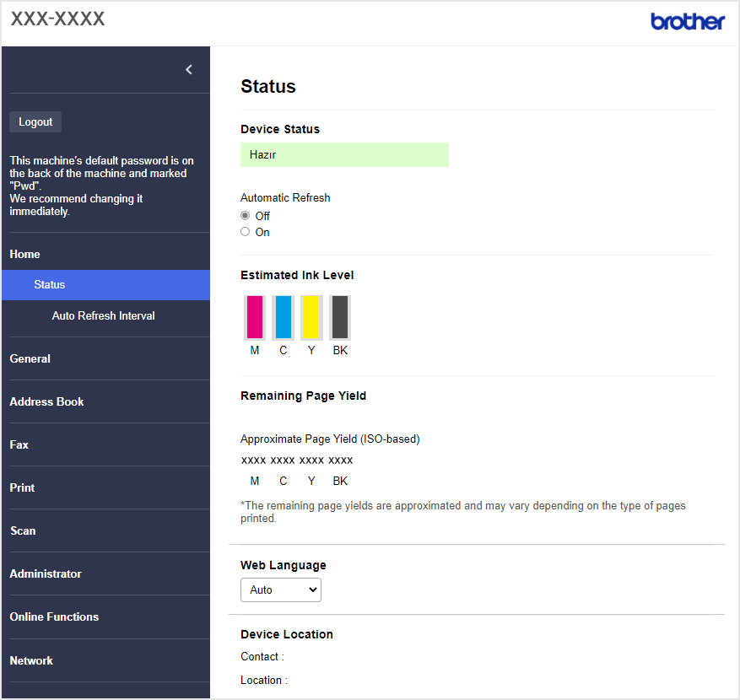Open the Fax menu section
Screen dimensions: 740x700
(x=19, y=444)
